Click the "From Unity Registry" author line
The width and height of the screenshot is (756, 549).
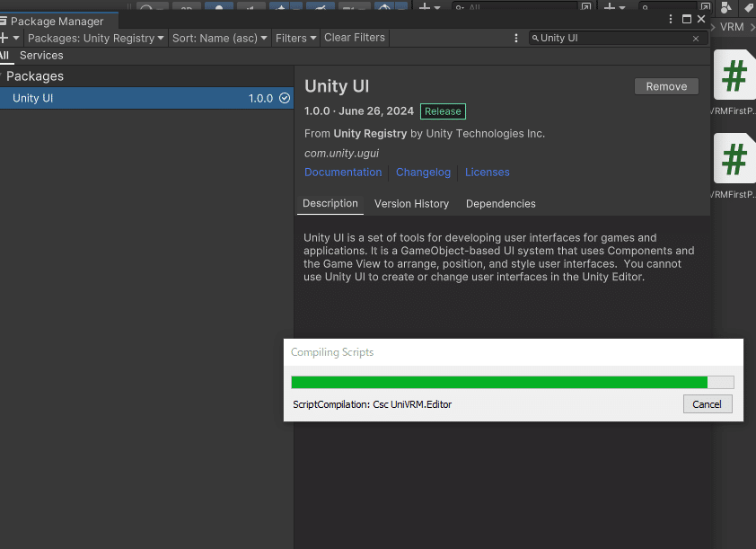pos(425,134)
